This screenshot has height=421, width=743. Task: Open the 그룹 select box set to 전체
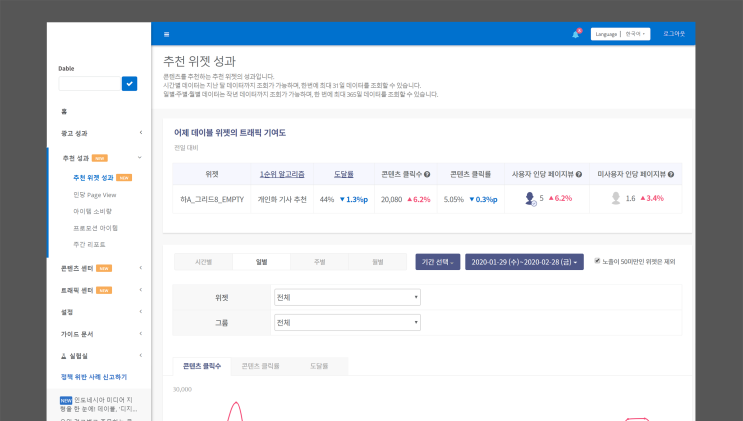347,322
